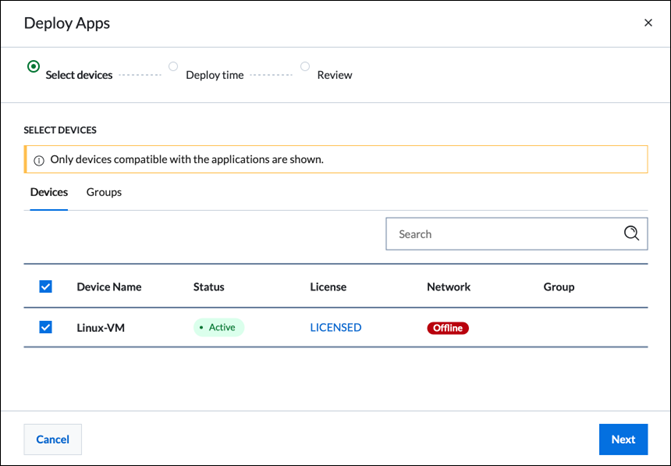Go to the Review step circle
This screenshot has height=466, width=671.
pyautogui.click(x=305, y=67)
